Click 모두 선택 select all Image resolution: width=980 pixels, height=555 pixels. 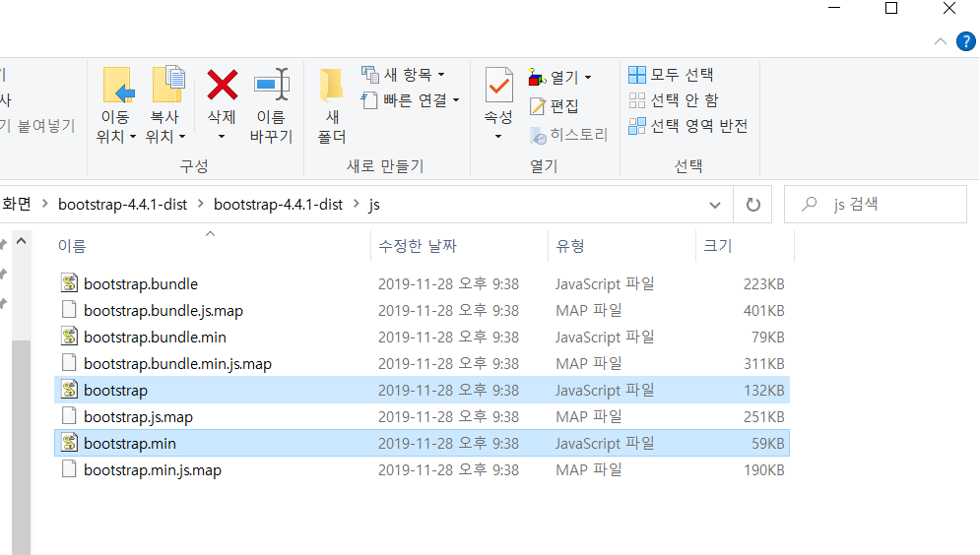coord(671,75)
